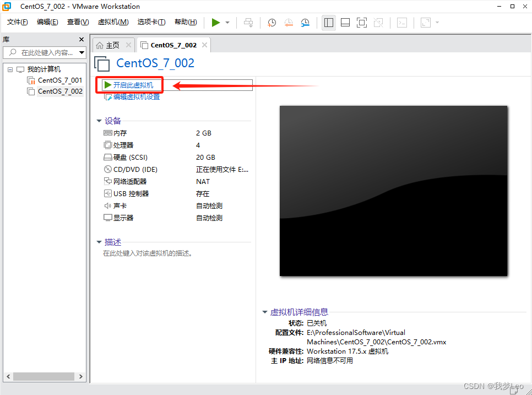Viewport: 532px width, 395px height.
Task: Click the NAT network adapter value
Action: pos(203,182)
